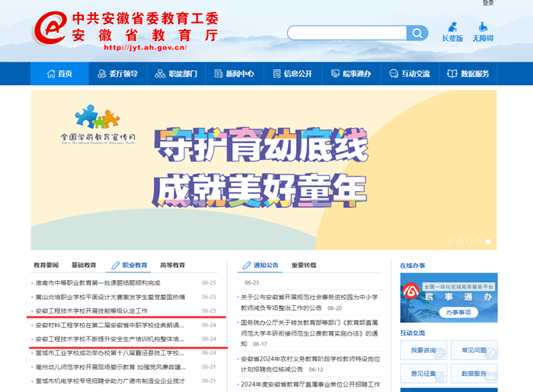Open 新闻中心 navigation item

[x=234, y=74]
